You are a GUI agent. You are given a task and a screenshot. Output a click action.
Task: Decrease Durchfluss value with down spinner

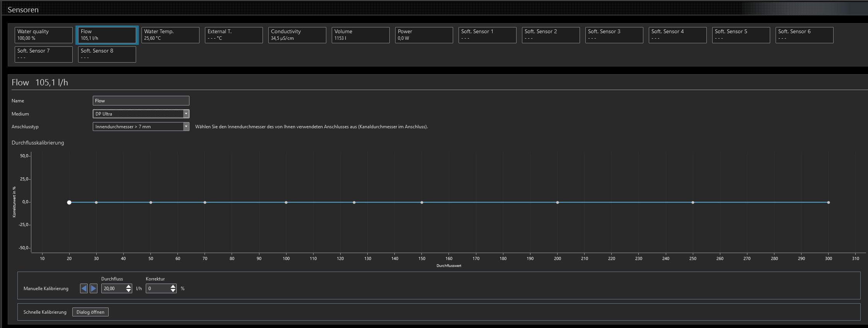pos(129,291)
